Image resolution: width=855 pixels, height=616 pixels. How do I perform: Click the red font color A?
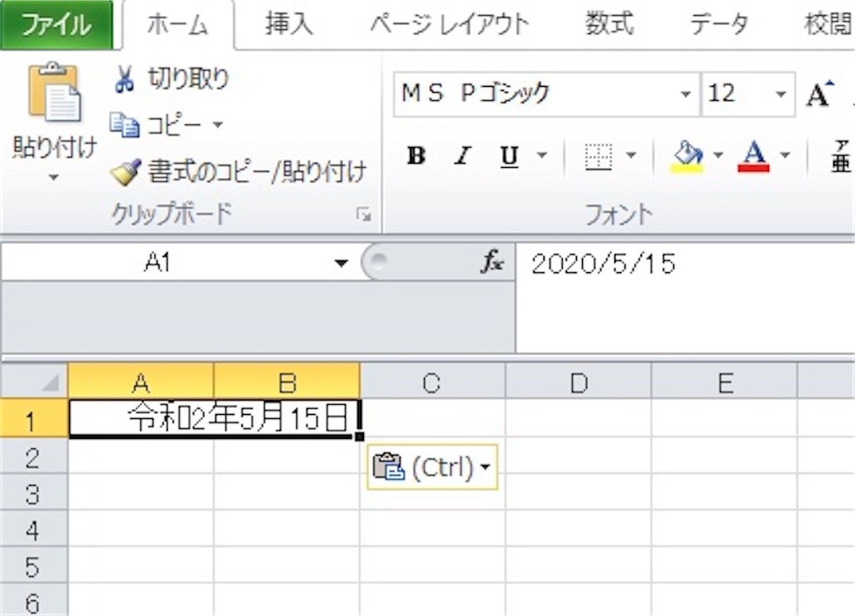click(754, 156)
